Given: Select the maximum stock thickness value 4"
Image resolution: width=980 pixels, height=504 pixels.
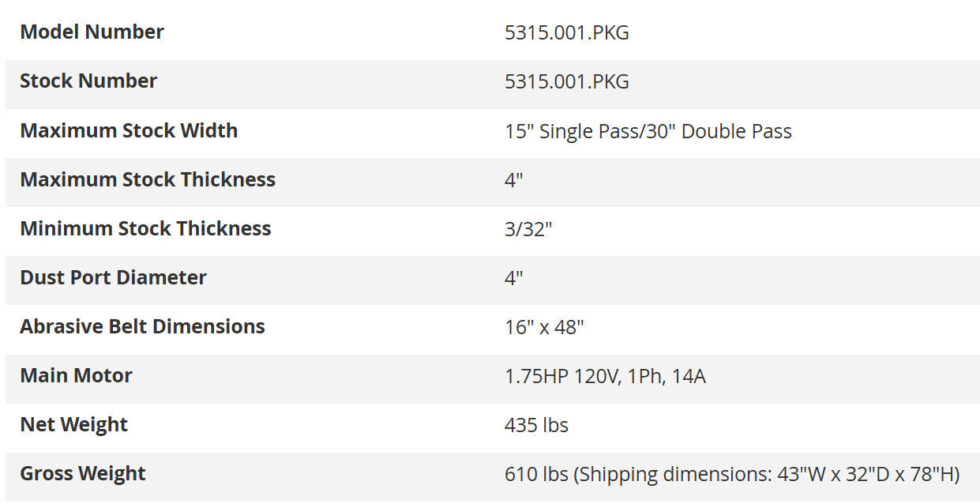Looking at the screenshot, I should 513,180.
